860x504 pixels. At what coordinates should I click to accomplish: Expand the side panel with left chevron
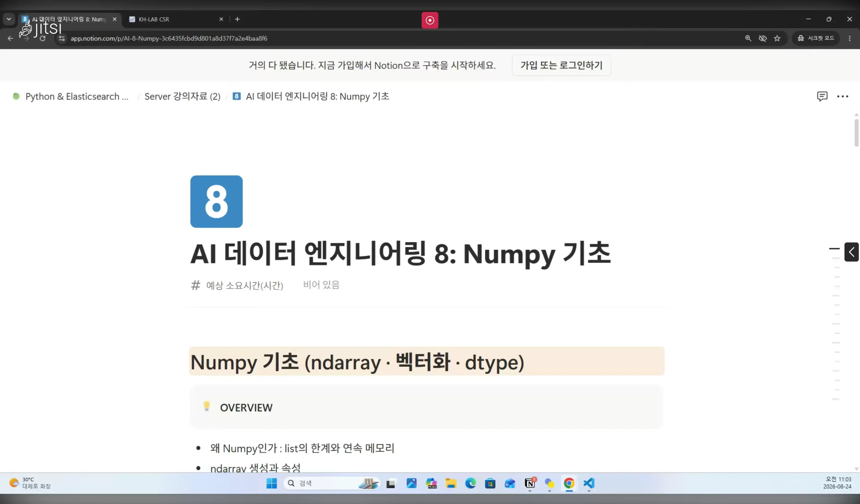coord(851,252)
